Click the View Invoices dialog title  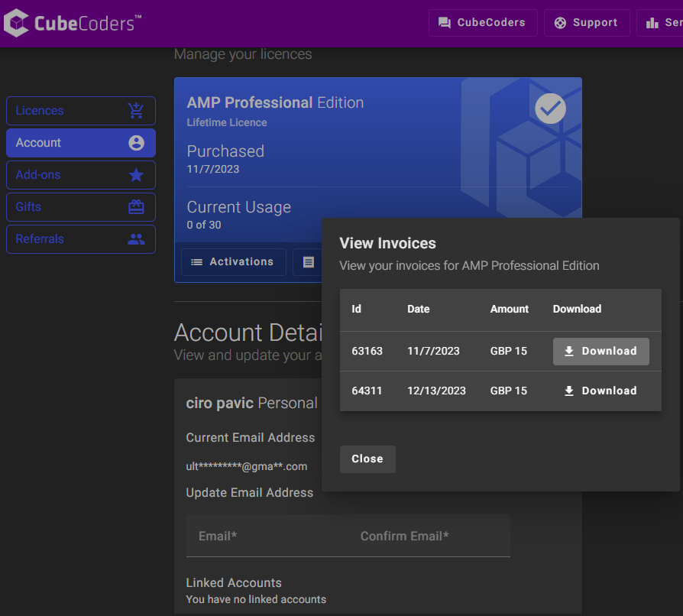[x=387, y=244]
